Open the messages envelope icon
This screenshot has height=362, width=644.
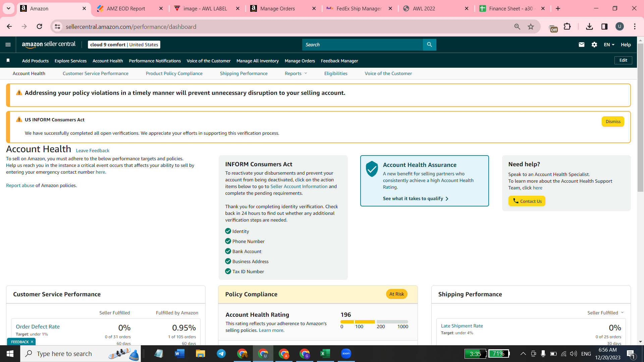(x=582, y=45)
